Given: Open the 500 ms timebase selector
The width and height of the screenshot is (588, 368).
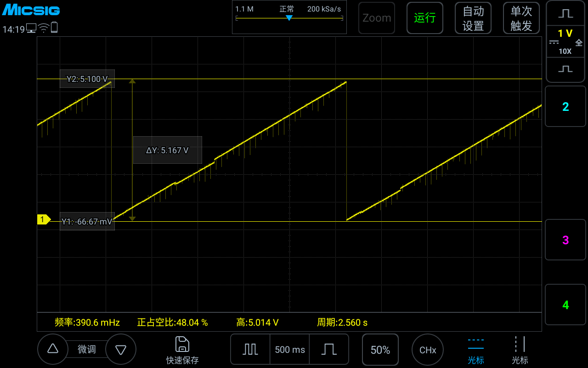Looking at the screenshot, I should pyautogui.click(x=290, y=349).
